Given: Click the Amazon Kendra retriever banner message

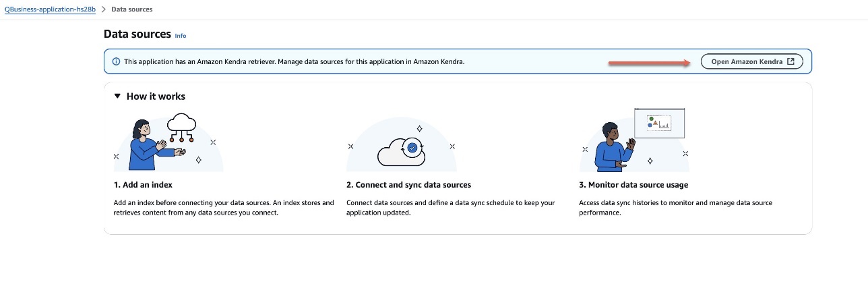Looking at the screenshot, I should (x=294, y=61).
